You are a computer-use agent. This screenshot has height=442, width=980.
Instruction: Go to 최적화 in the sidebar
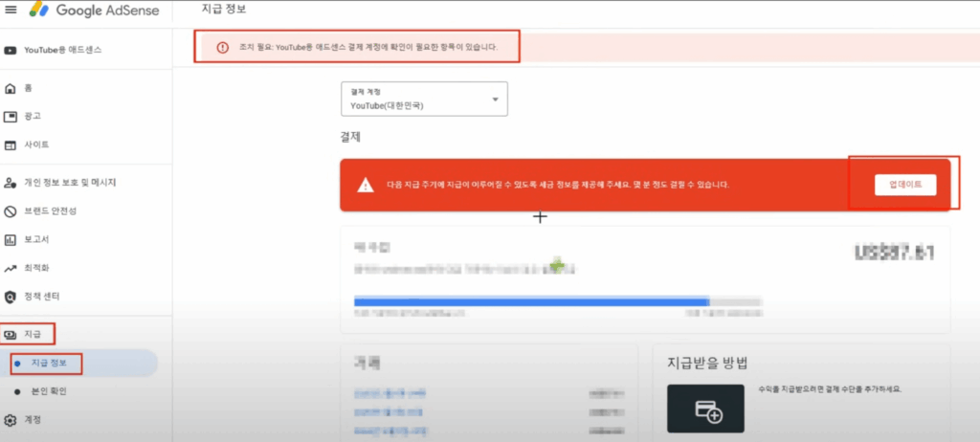[x=36, y=268]
